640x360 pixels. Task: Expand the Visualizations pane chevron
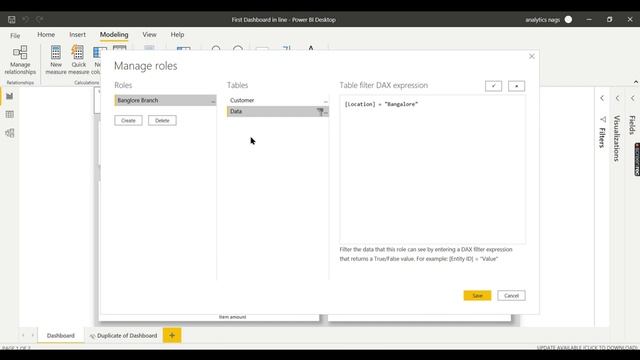coord(618,98)
